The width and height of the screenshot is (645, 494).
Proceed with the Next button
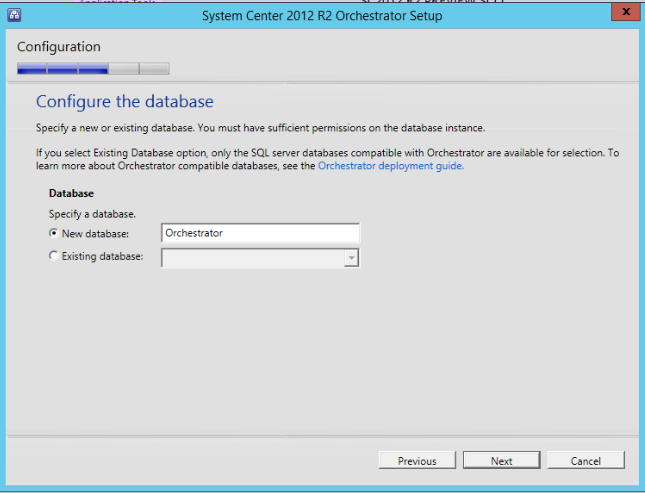(x=501, y=461)
